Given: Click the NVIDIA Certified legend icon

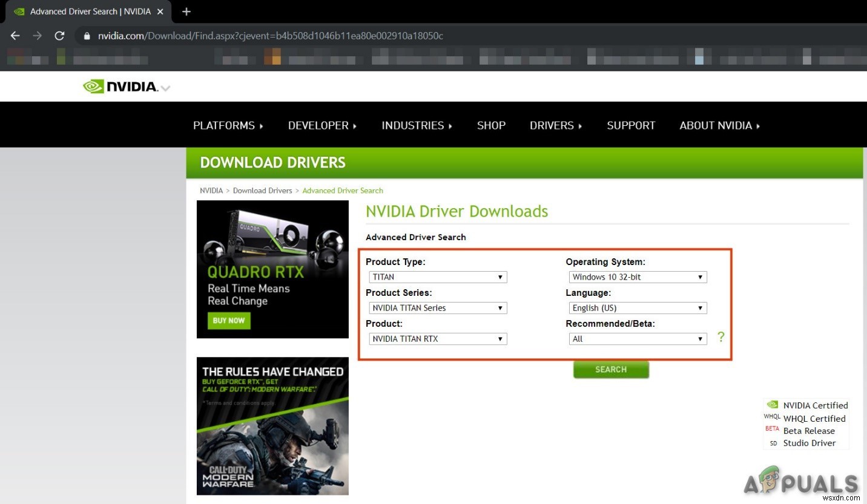Looking at the screenshot, I should coord(773,404).
